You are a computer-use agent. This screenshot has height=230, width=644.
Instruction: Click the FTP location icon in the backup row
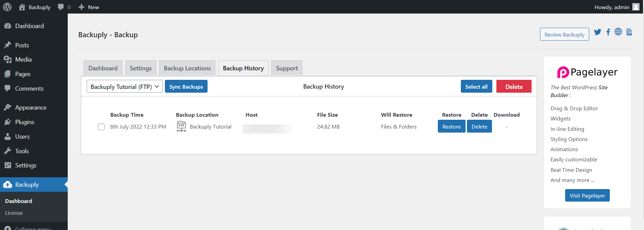pyautogui.click(x=181, y=126)
